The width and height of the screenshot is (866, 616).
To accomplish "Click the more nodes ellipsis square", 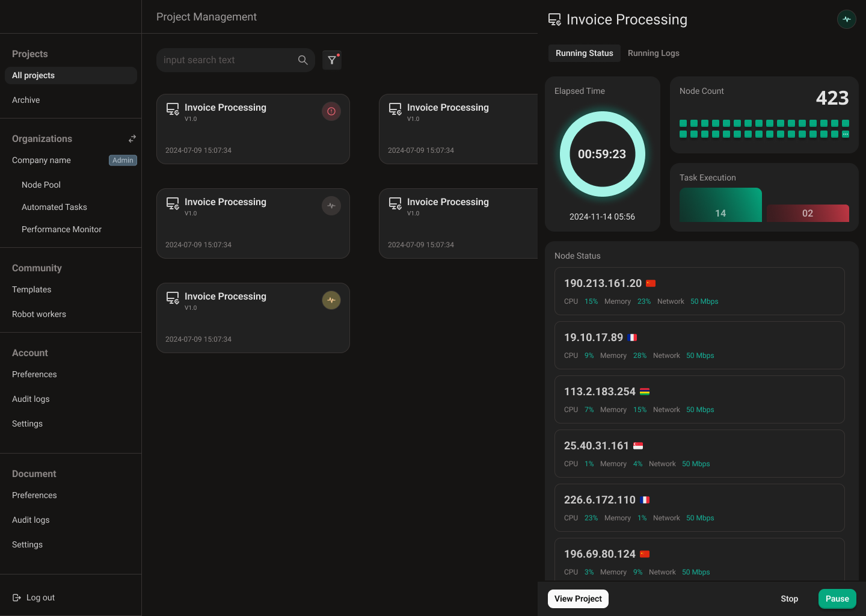I will 845,134.
